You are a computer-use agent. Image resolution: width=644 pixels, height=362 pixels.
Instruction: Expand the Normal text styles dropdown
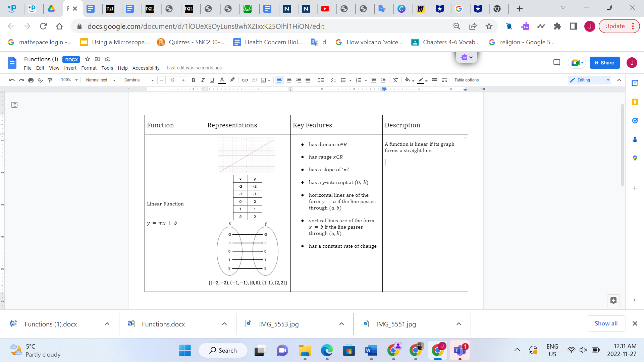point(100,80)
